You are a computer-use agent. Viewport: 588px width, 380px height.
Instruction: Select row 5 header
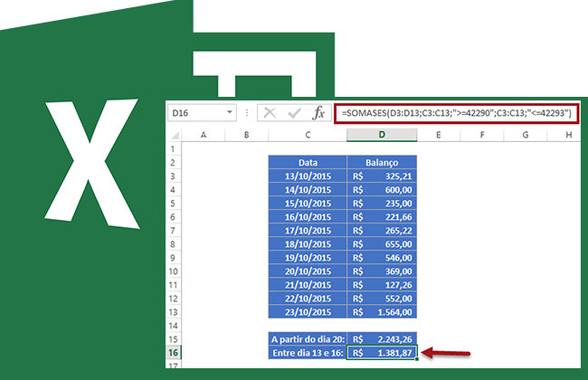click(174, 203)
